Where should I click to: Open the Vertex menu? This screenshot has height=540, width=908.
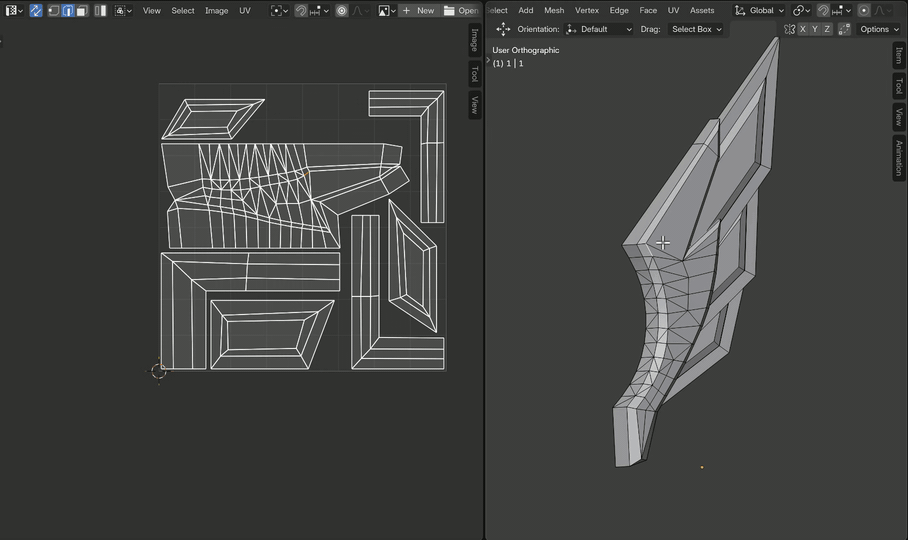tap(587, 10)
